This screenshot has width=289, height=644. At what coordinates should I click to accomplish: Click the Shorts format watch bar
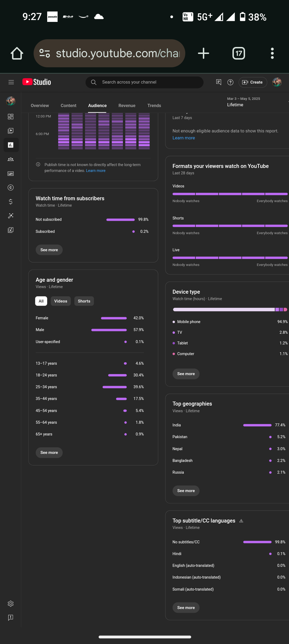230,226
